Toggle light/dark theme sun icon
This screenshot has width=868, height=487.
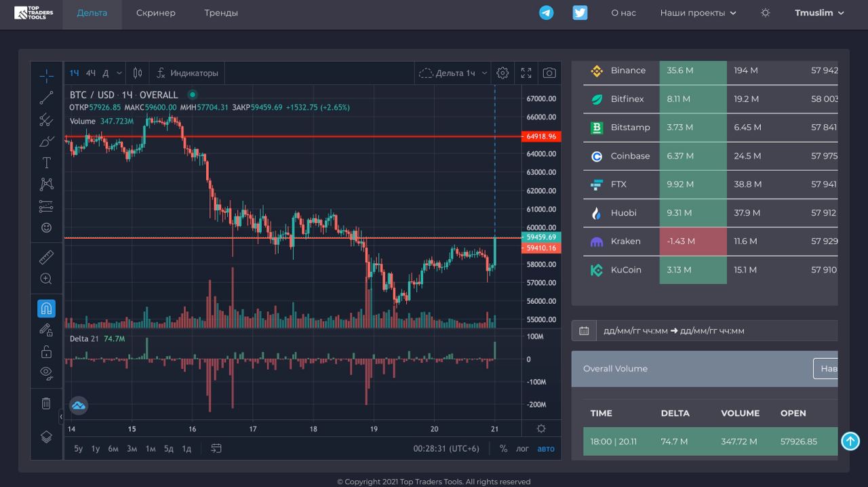coord(766,13)
